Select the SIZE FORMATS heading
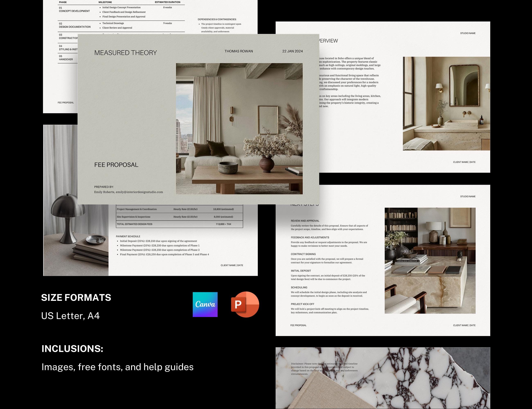This screenshot has height=409, width=532. click(76, 298)
